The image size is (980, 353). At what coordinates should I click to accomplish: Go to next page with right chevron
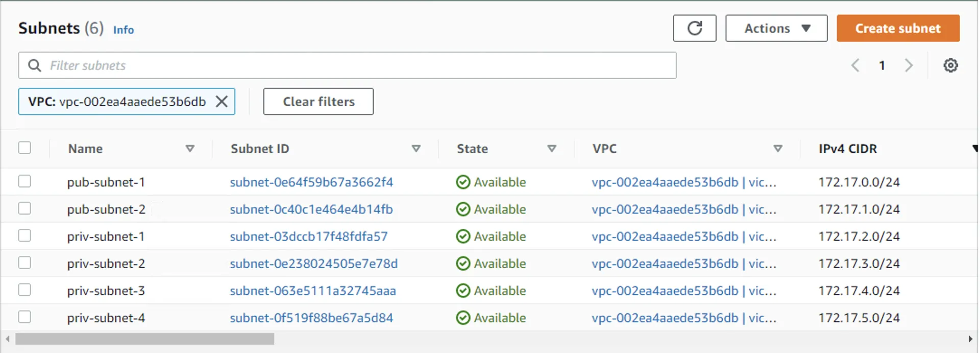click(x=909, y=65)
